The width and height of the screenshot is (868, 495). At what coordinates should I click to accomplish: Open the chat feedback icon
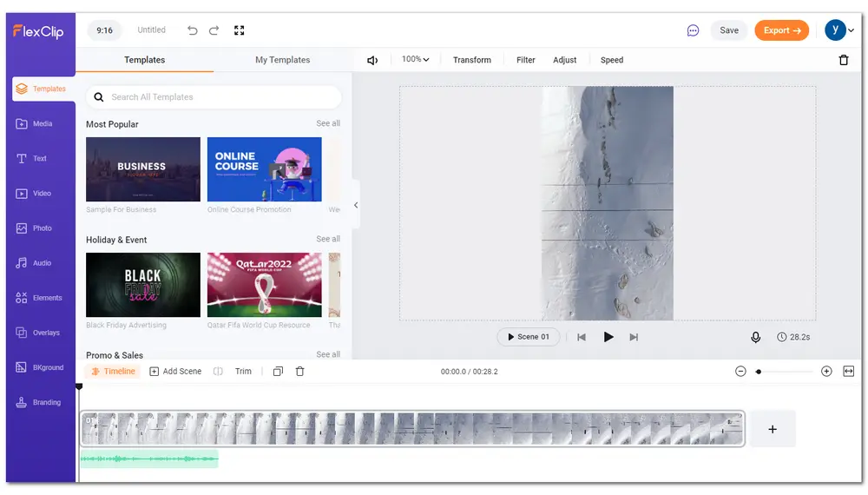(x=693, y=30)
